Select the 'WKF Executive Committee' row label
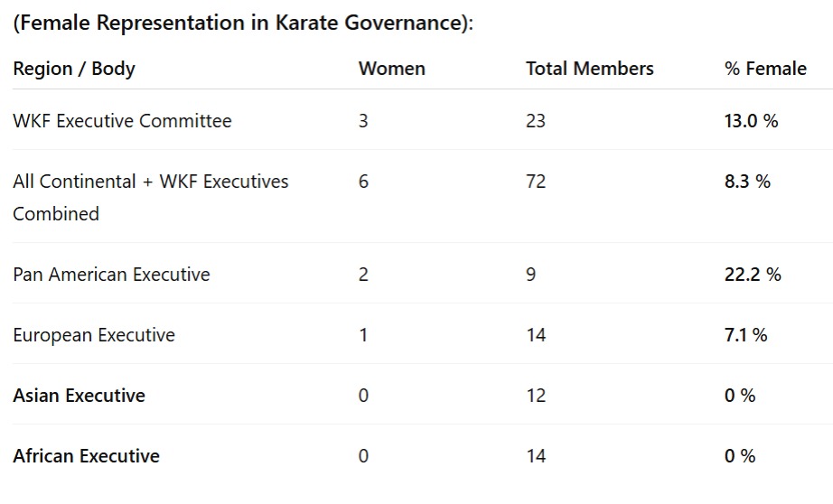The image size is (833, 504). pos(122,121)
